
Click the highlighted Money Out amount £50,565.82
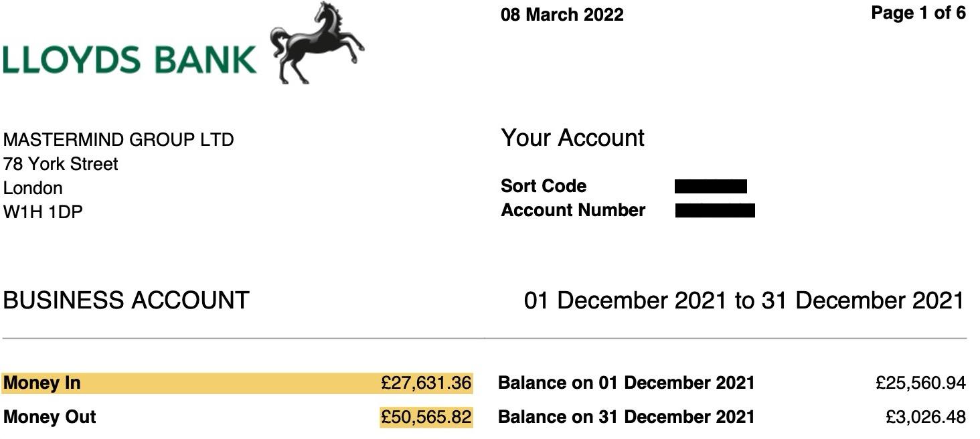pyautogui.click(x=426, y=417)
